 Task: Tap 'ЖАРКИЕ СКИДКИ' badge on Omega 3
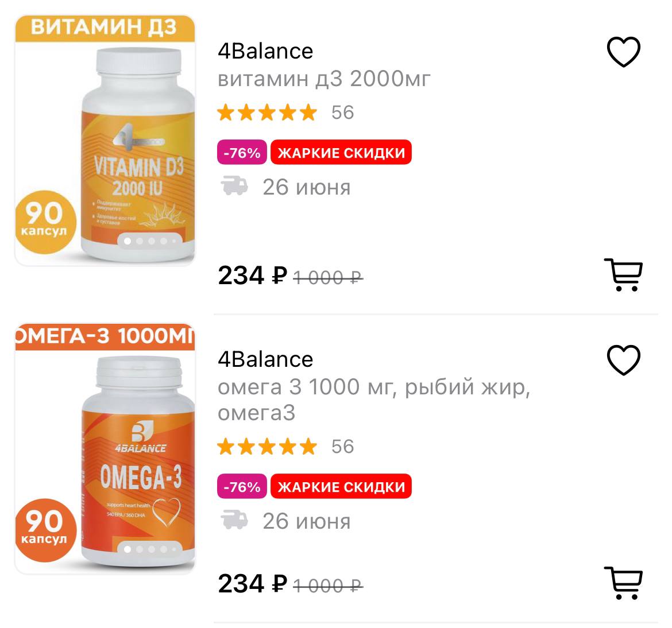[341, 487]
